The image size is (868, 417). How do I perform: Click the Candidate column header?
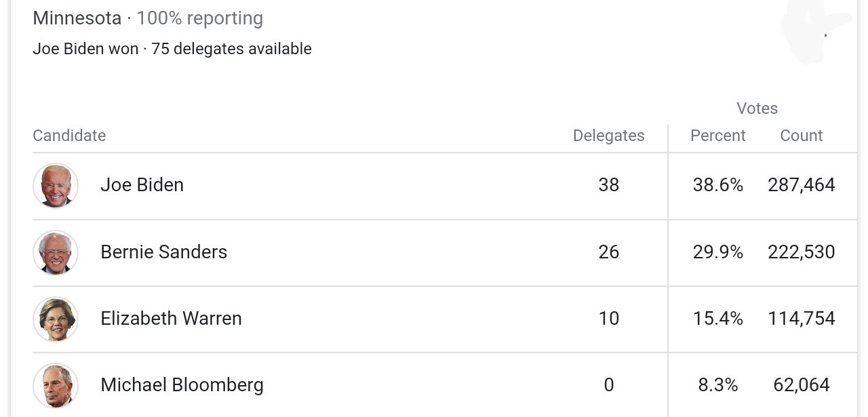69,136
